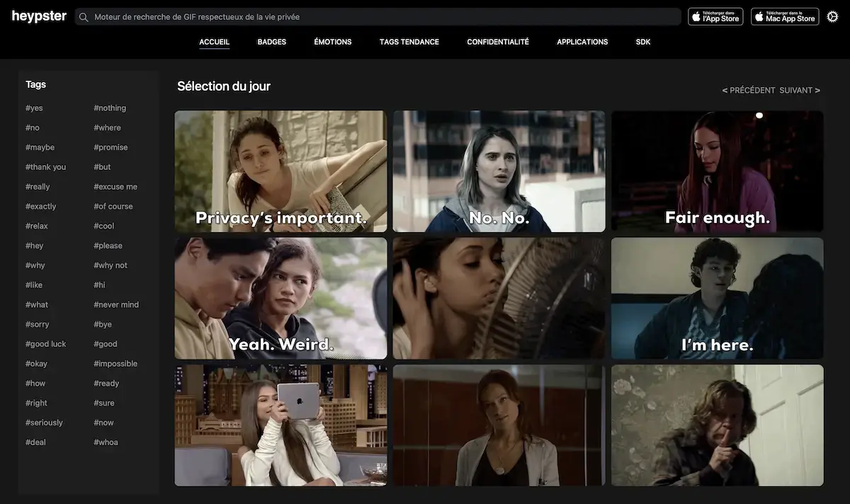Select the #relax tag
The image size is (850, 504).
[36, 227]
